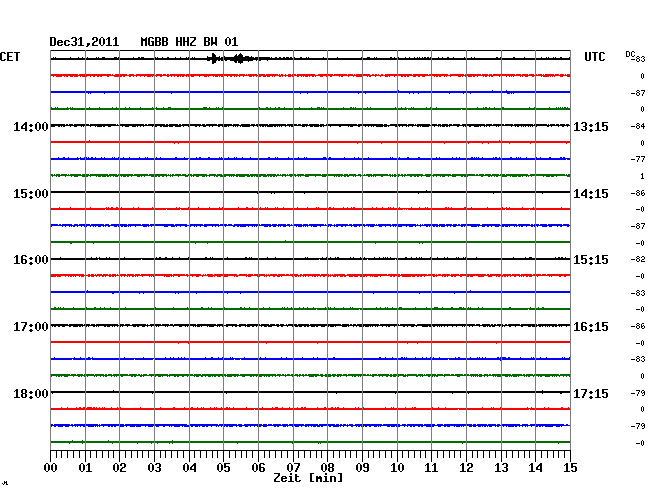Click the 02 minute axis label
Screen dimensions: 650x494
(119, 468)
